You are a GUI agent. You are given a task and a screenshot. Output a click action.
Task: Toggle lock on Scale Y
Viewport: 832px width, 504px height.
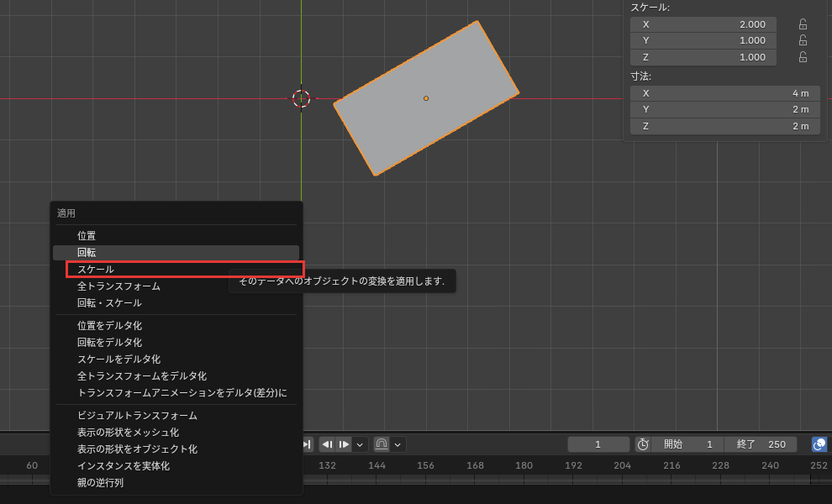point(803,40)
